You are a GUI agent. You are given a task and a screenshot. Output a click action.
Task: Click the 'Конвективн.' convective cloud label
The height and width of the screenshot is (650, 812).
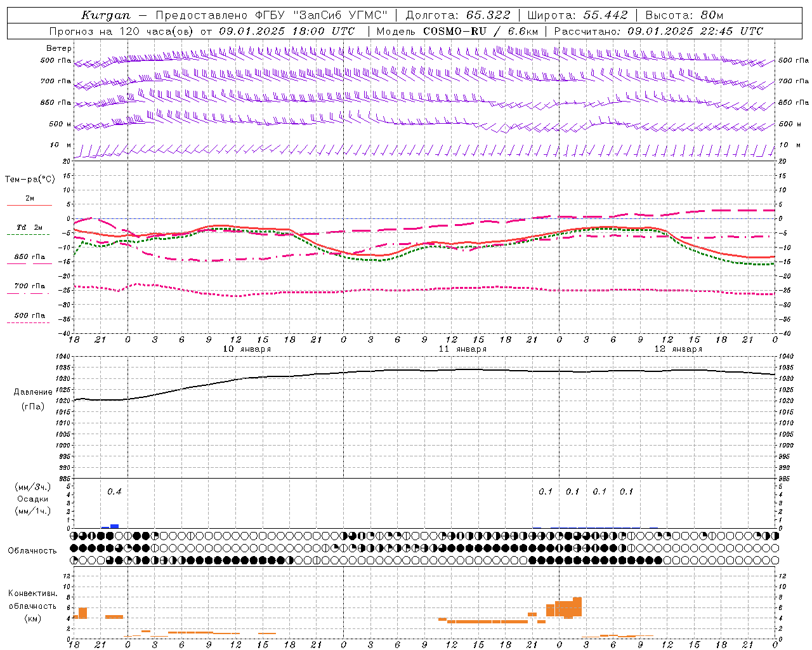[x=33, y=594]
